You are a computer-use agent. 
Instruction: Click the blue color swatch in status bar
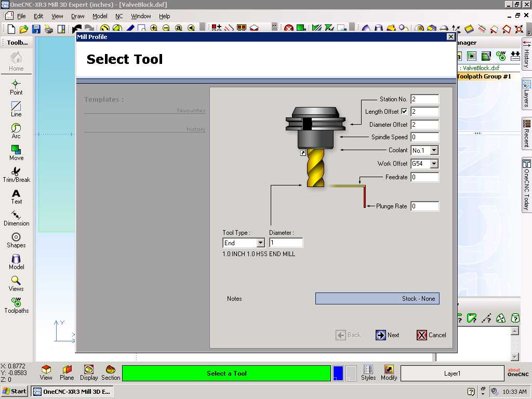click(x=338, y=373)
